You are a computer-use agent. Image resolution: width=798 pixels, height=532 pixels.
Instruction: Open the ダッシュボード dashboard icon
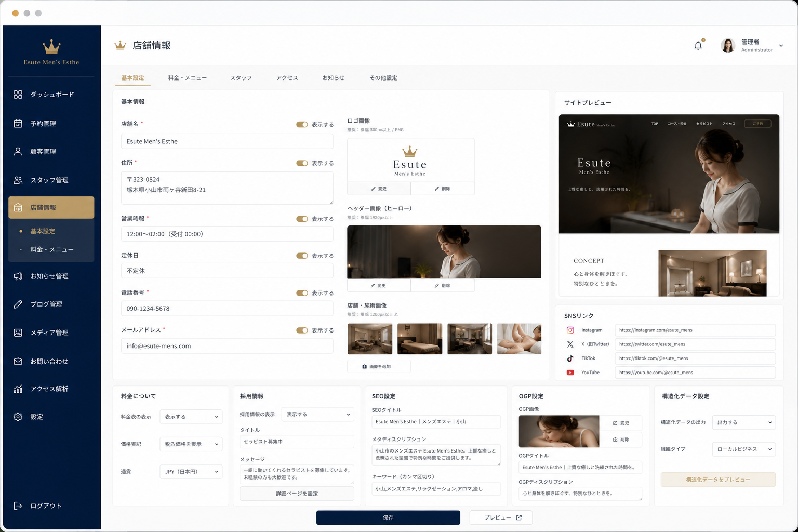18,95
